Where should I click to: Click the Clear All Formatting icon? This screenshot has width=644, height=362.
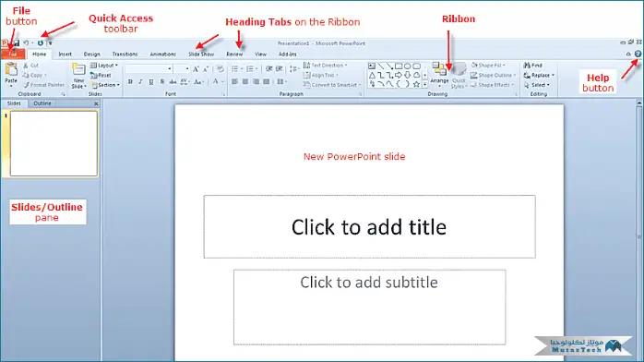(x=221, y=69)
